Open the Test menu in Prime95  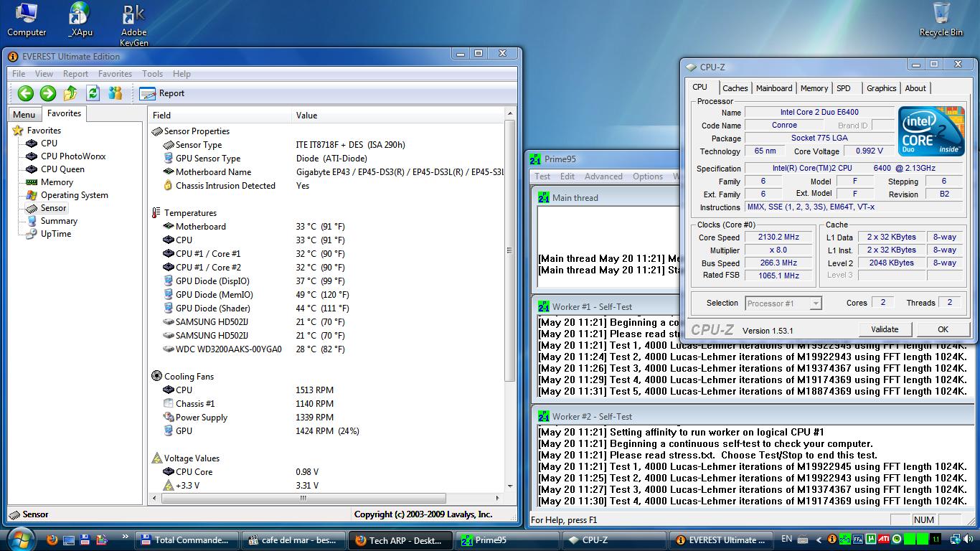pyautogui.click(x=542, y=176)
